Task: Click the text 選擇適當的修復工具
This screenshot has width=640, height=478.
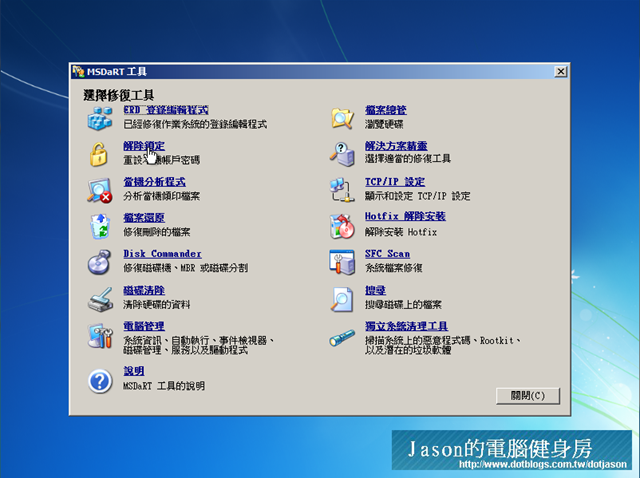Action: point(408,158)
